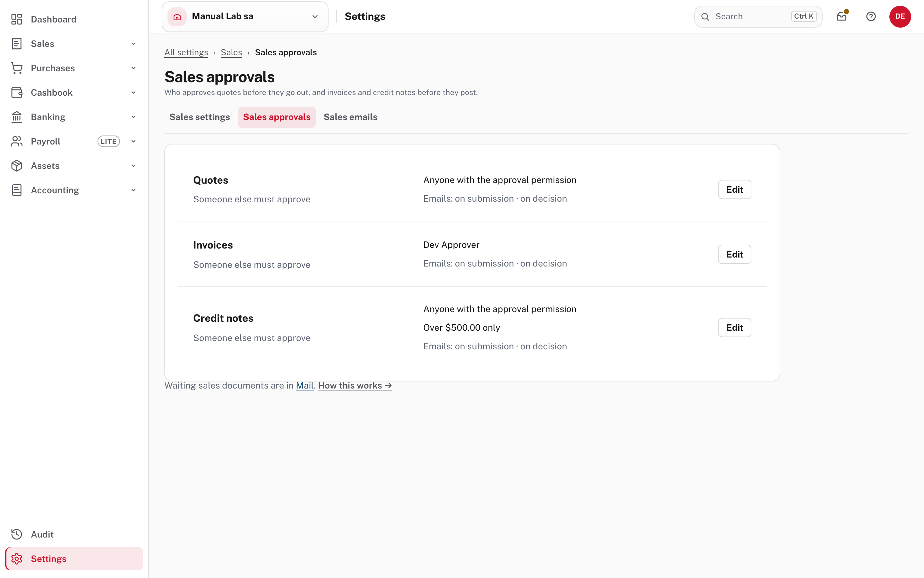
Task: Edit the Credit notes approval rule
Action: coord(734,328)
